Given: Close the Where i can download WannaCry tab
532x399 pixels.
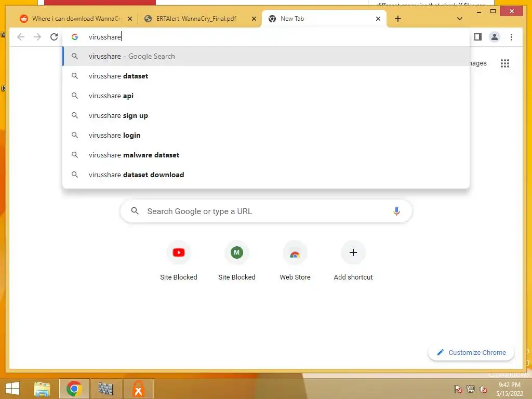Looking at the screenshot, I should point(129,19).
